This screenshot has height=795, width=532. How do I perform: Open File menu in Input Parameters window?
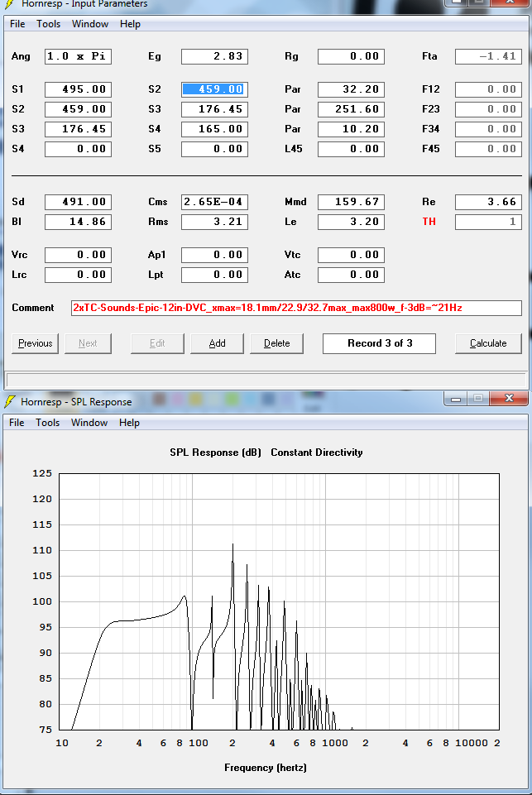click(x=17, y=24)
